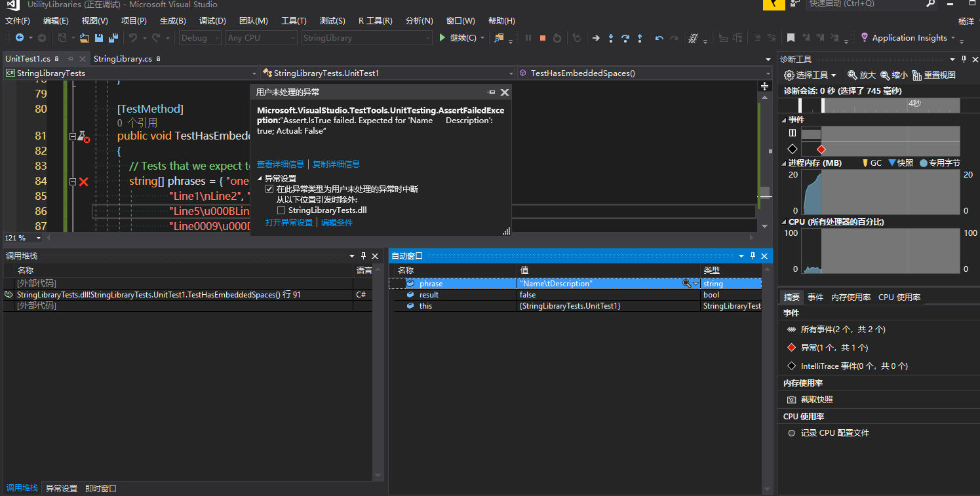Select TestHasEmbeddedSpaces() call stack row
Image resolution: width=980 pixels, height=496 pixels.
tap(187, 295)
